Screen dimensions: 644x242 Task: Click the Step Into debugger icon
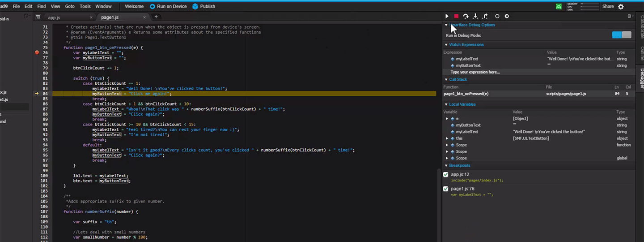[475, 16]
